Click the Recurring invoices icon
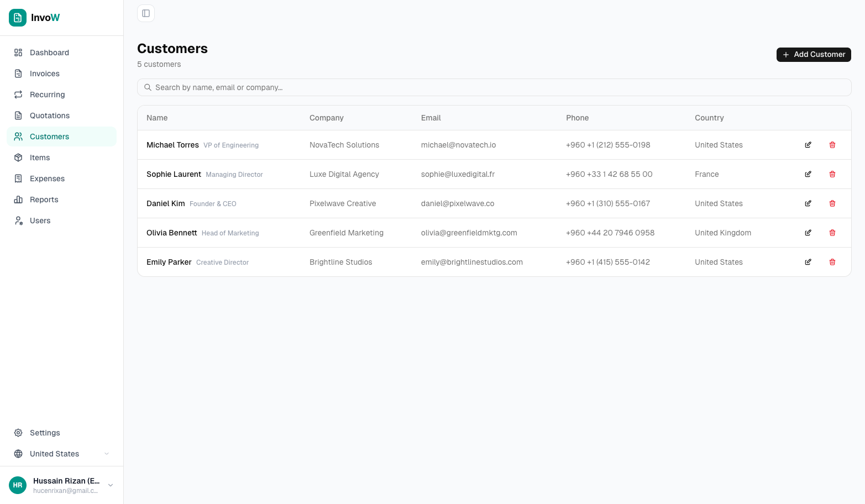865x504 pixels. coord(18,95)
